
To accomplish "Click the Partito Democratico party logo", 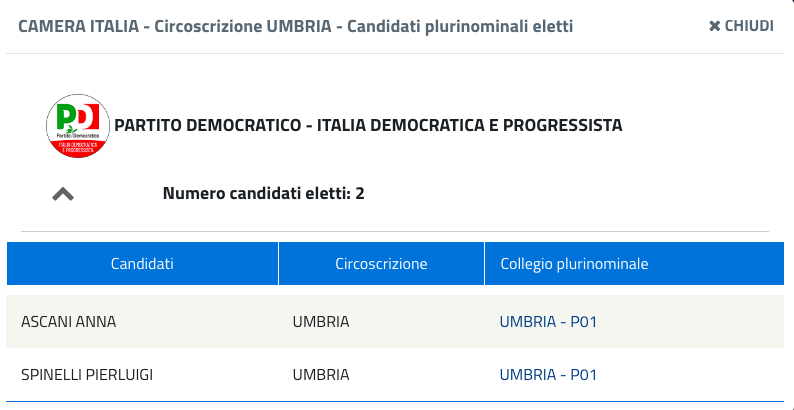I will [78, 125].
